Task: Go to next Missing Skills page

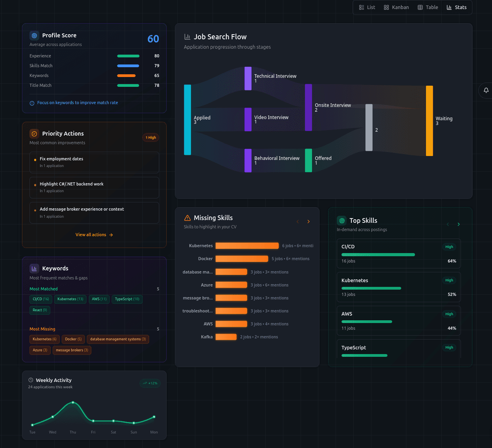Action: [x=308, y=222]
